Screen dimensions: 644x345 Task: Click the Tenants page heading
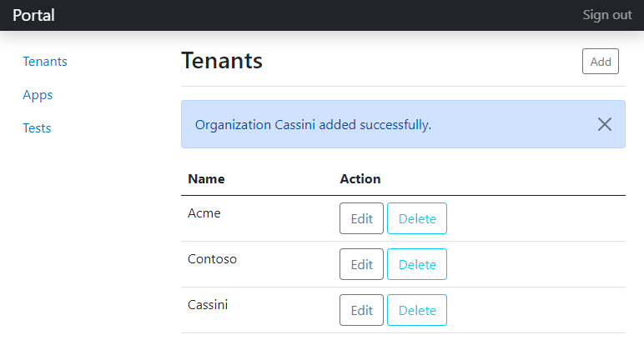222,61
